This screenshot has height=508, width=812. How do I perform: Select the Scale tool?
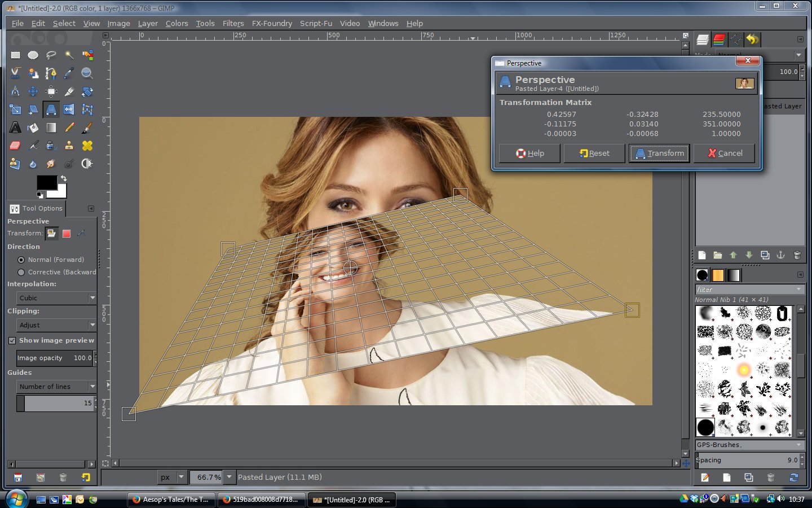[x=15, y=110]
